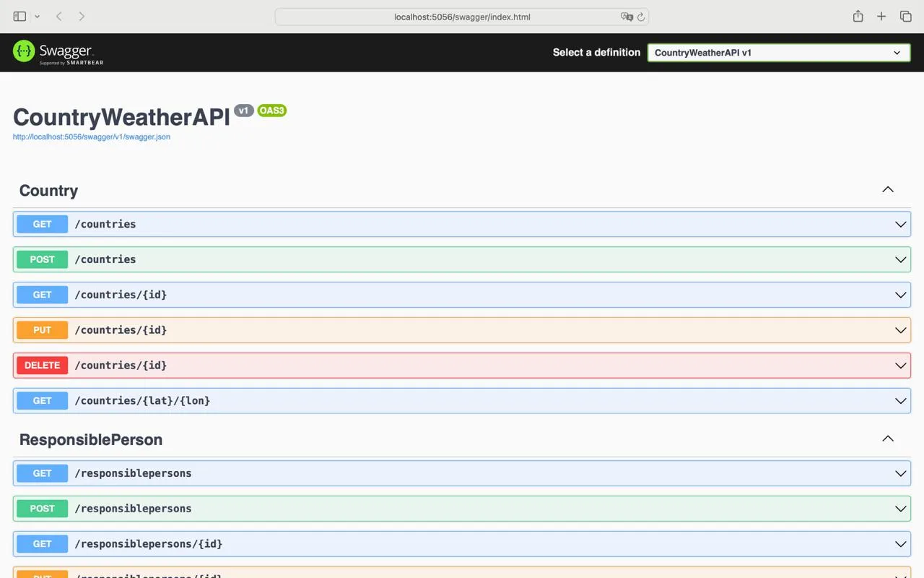Reload the page with the refresh icon

640,17
